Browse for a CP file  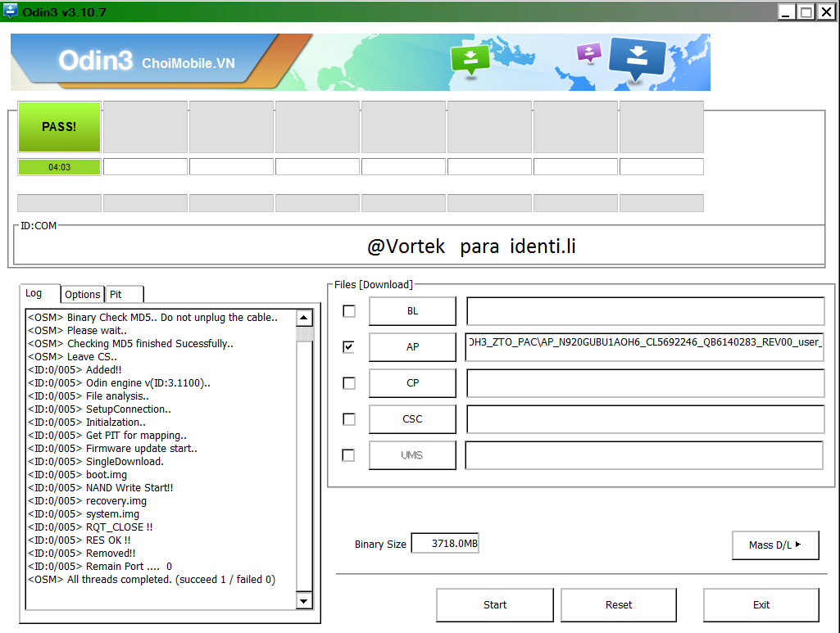(x=412, y=383)
